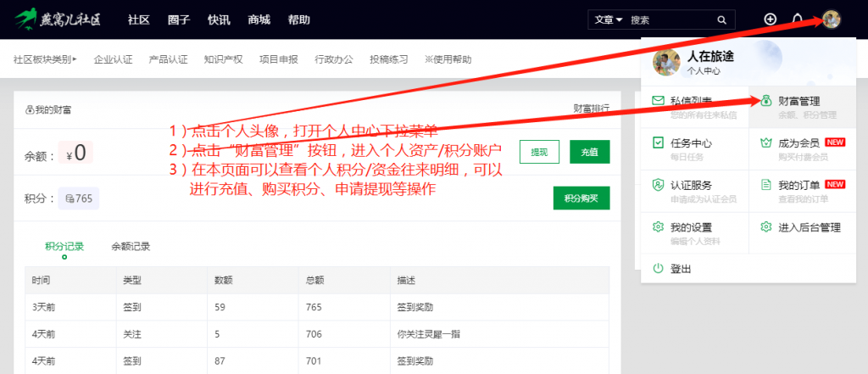The width and height of the screenshot is (868, 374).
Task: Open the 社区 navigation item
Action: pyautogui.click(x=139, y=20)
